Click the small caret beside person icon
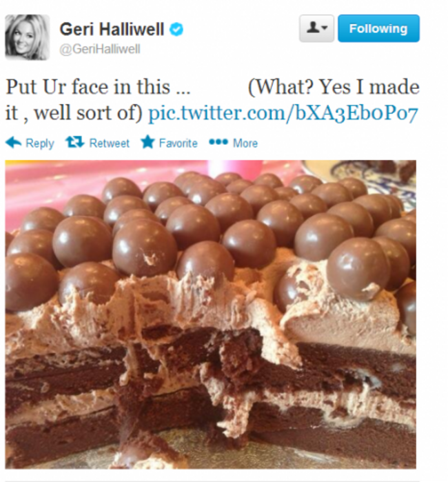Screen dimensions: 448x482 click(x=325, y=28)
